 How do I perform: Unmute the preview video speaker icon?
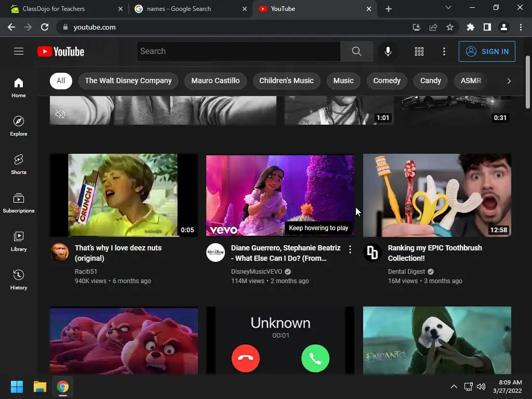(60, 114)
